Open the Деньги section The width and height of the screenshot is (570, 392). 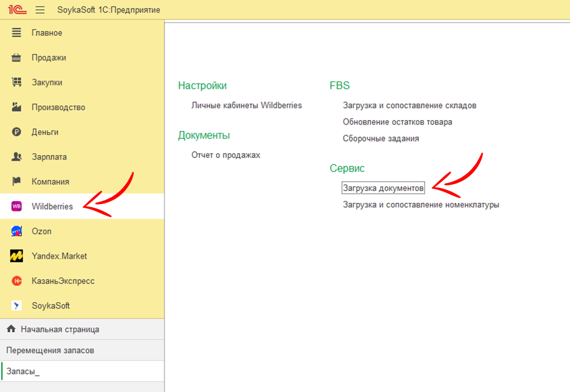[x=82, y=132]
